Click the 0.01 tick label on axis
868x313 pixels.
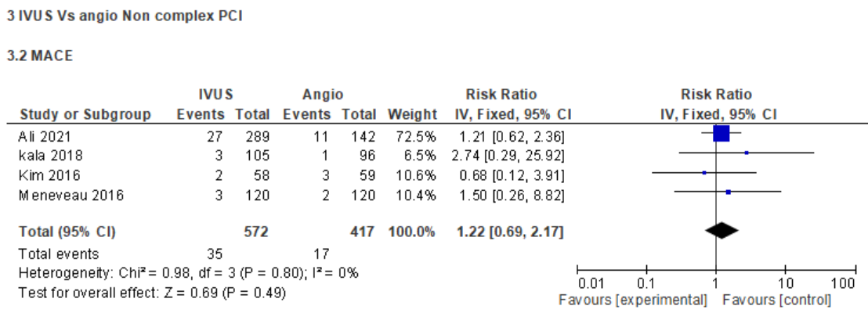[588, 282]
